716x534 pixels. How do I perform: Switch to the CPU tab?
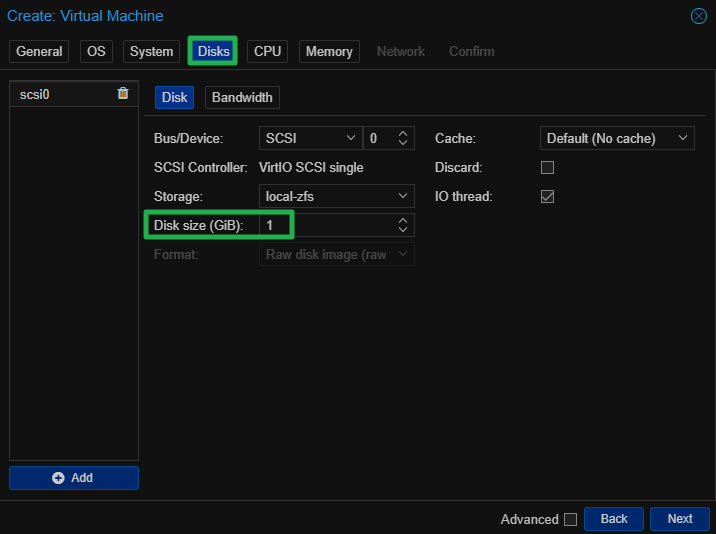pos(267,51)
